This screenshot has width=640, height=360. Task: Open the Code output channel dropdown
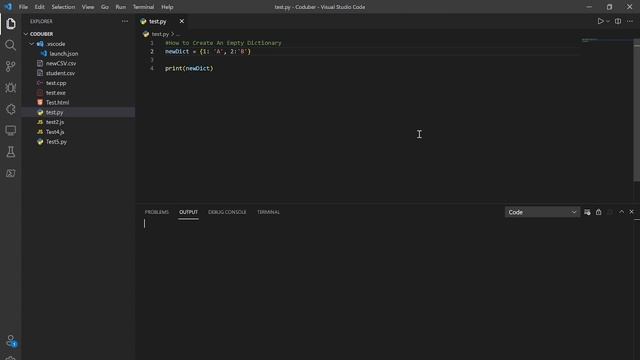[542, 212]
